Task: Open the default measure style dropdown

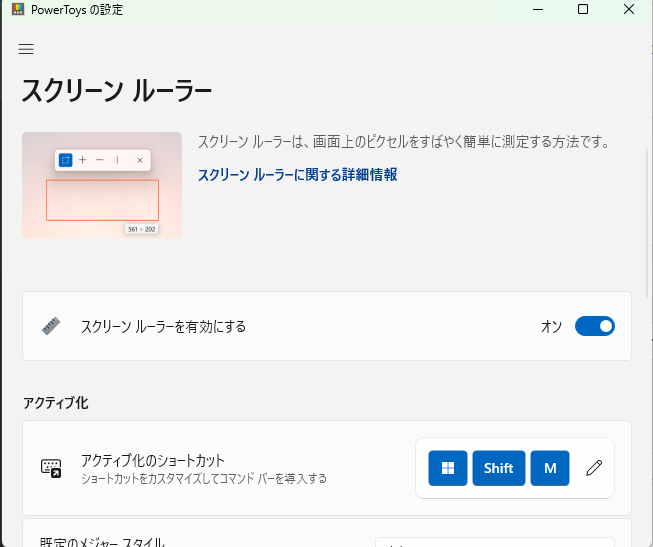Action: pos(495,542)
